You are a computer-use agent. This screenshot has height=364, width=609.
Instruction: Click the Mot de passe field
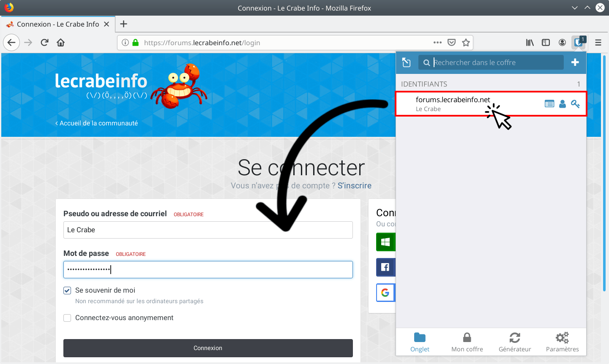pos(208,269)
